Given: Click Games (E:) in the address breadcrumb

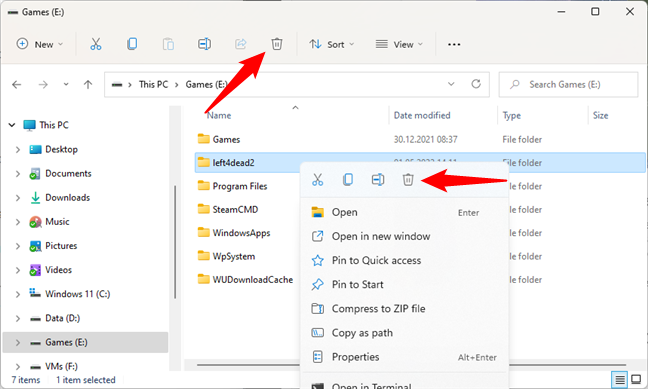Looking at the screenshot, I should pos(206,85).
